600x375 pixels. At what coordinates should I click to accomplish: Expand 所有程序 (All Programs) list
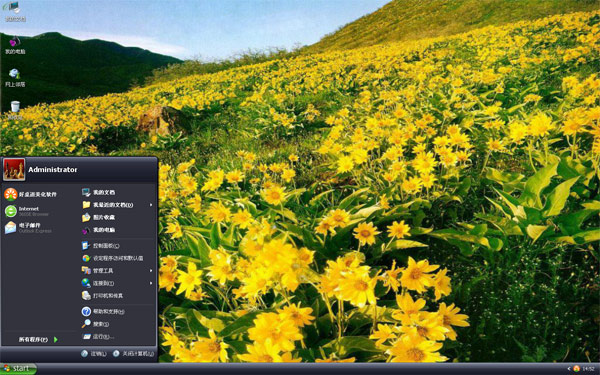38,339
